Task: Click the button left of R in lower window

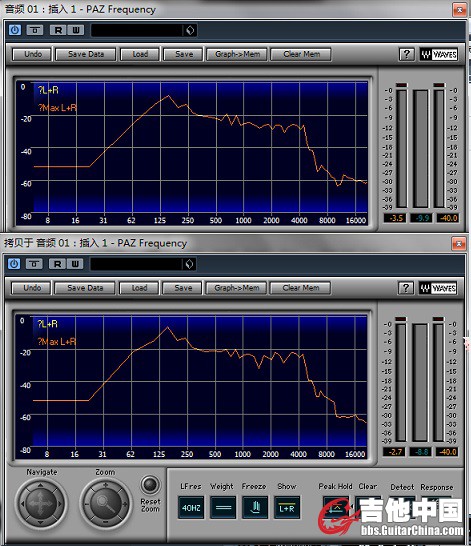Action: [x=34, y=264]
